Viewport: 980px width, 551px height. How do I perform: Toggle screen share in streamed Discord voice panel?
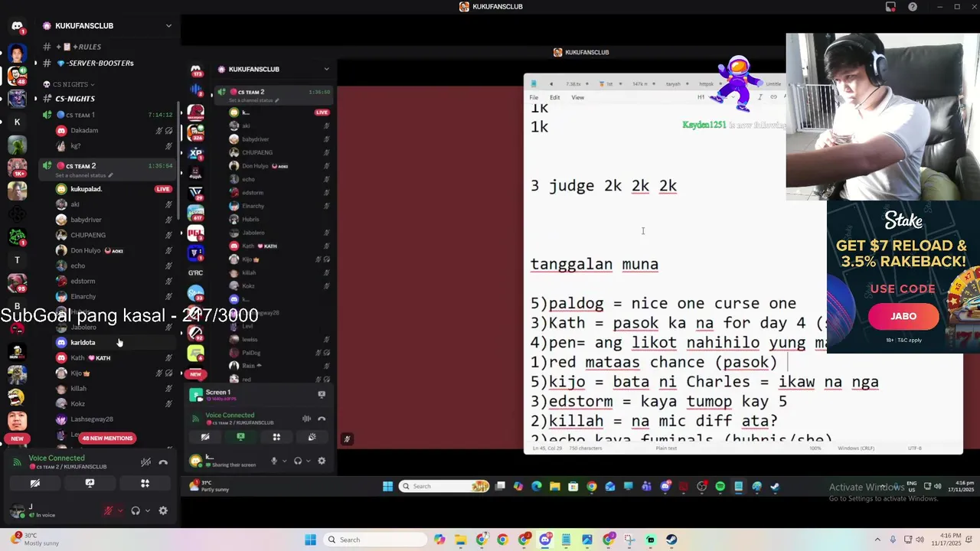[x=240, y=437]
